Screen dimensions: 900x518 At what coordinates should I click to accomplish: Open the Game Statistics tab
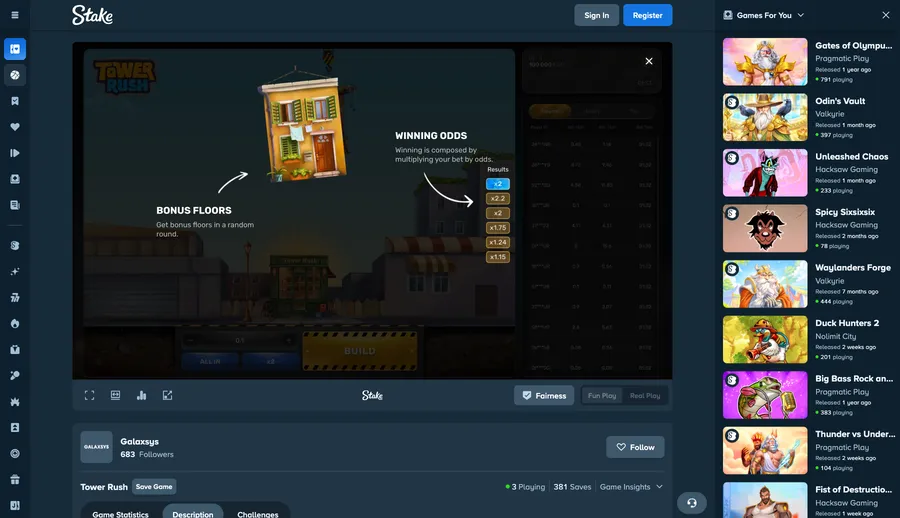(x=121, y=512)
